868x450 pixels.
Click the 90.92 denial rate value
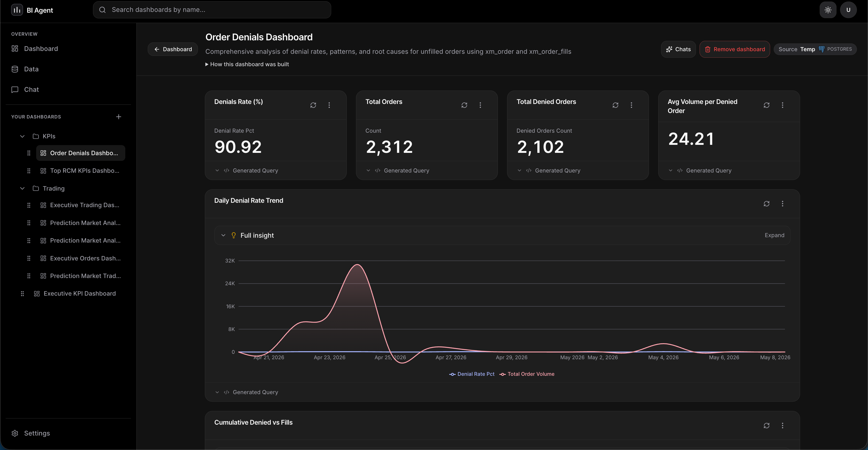pos(238,147)
